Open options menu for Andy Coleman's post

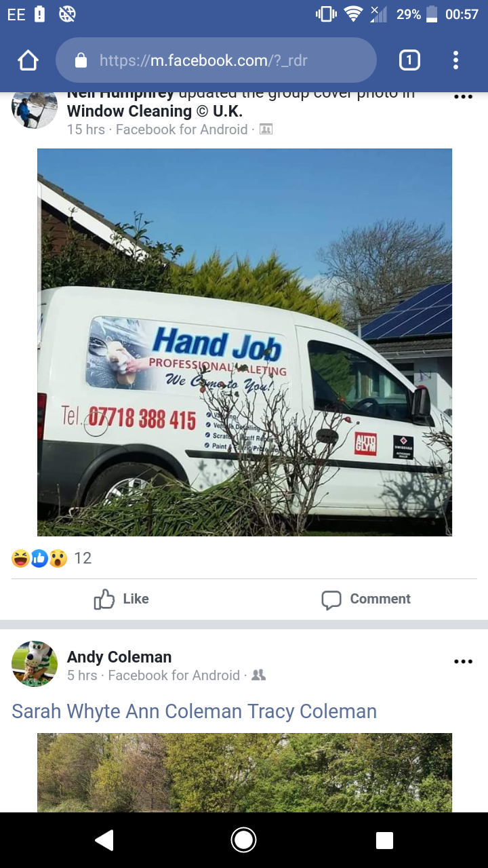tap(463, 661)
